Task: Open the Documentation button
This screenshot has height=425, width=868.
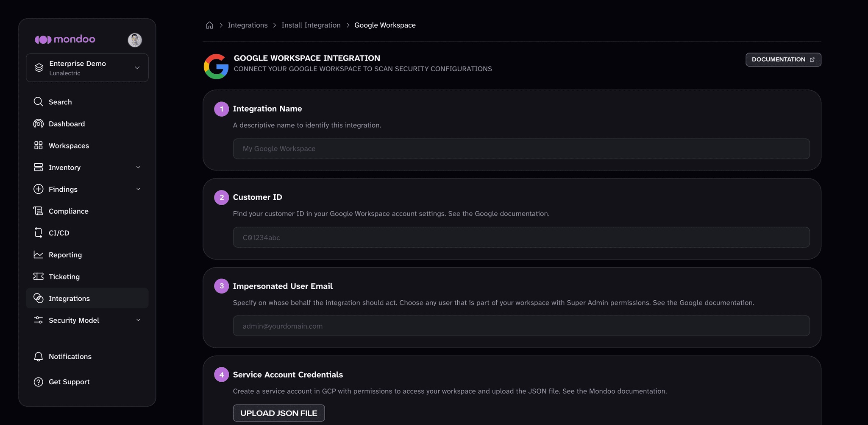Action: pyautogui.click(x=783, y=59)
